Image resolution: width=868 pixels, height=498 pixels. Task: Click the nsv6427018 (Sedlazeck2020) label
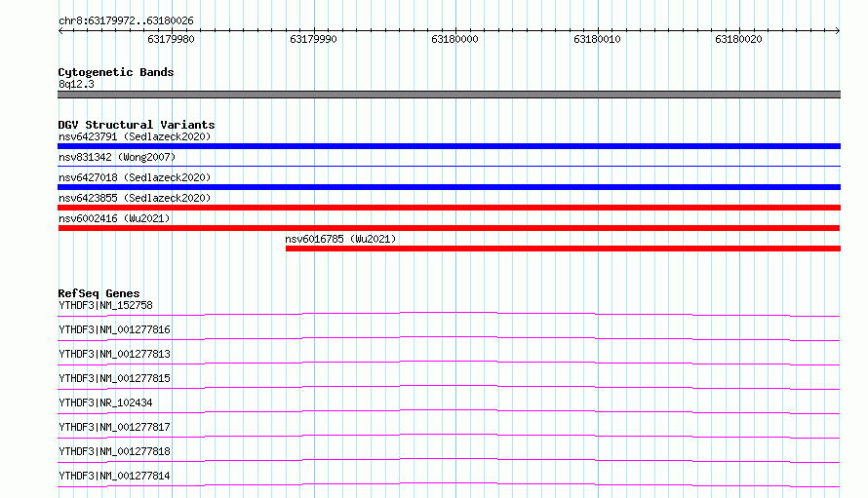coord(135,177)
